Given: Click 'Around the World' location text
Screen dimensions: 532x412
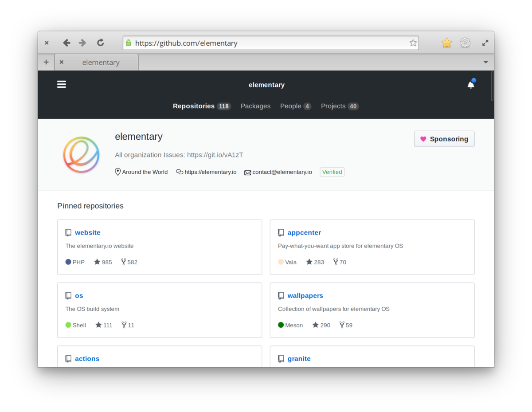Looking at the screenshot, I should pos(145,172).
